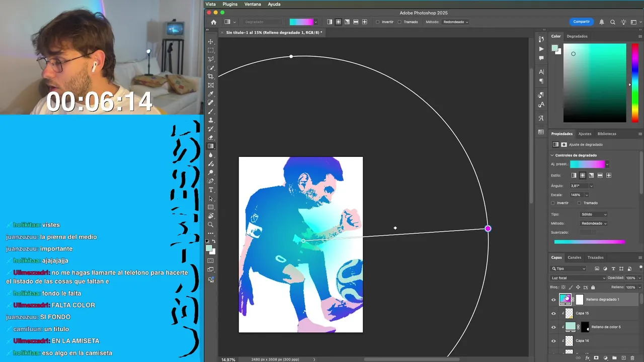The width and height of the screenshot is (644, 362).
Task: Switch to the Canales tab
Action: [575, 257]
